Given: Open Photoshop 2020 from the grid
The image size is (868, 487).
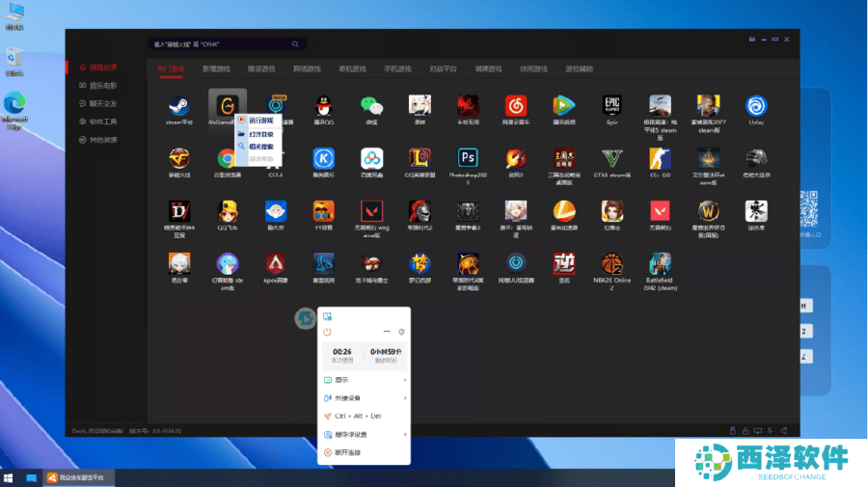Looking at the screenshot, I should [469, 158].
